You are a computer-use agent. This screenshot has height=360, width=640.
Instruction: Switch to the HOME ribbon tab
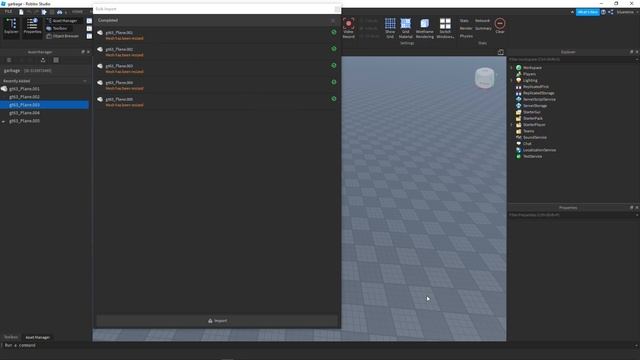tap(77, 12)
